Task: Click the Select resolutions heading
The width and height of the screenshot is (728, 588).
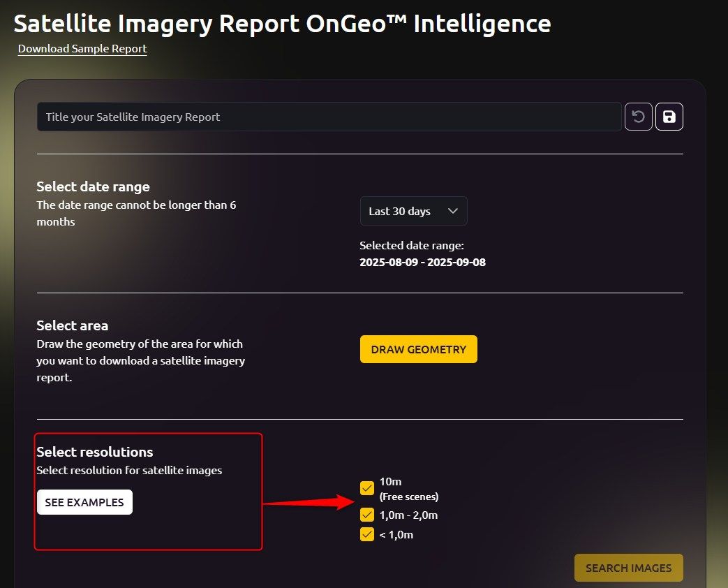Action: 95,452
